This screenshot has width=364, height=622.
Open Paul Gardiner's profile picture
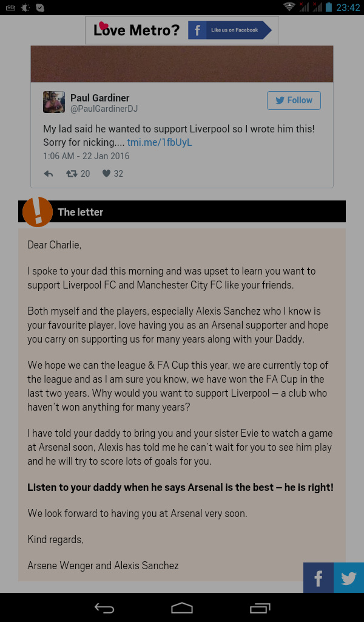click(x=54, y=102)
